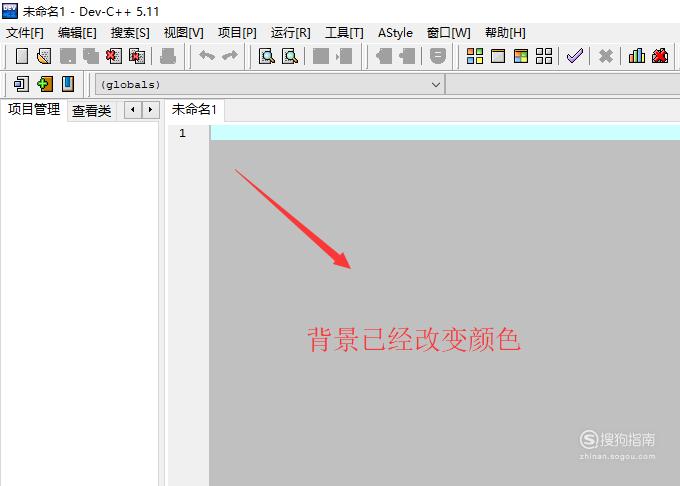Click the Save file icon

[68, 56]
